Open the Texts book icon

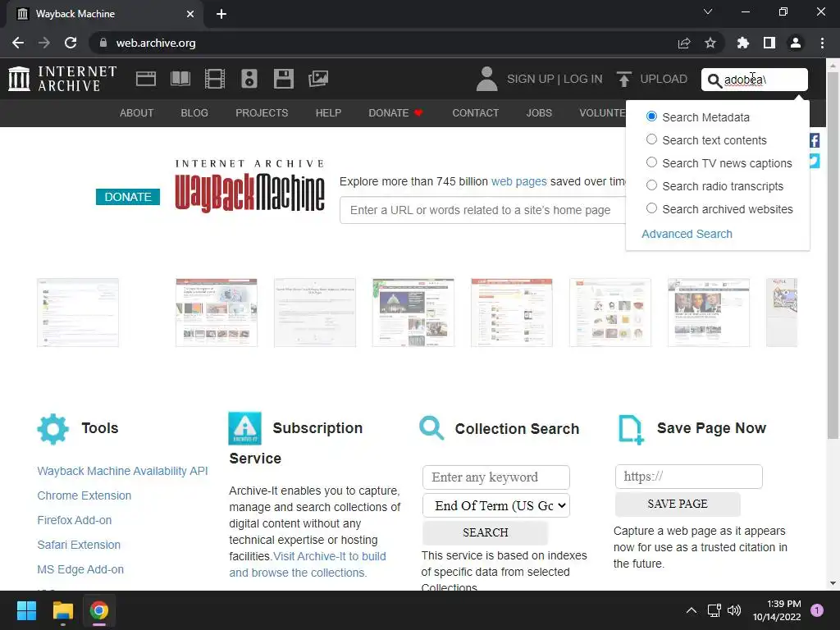point(180,79)
